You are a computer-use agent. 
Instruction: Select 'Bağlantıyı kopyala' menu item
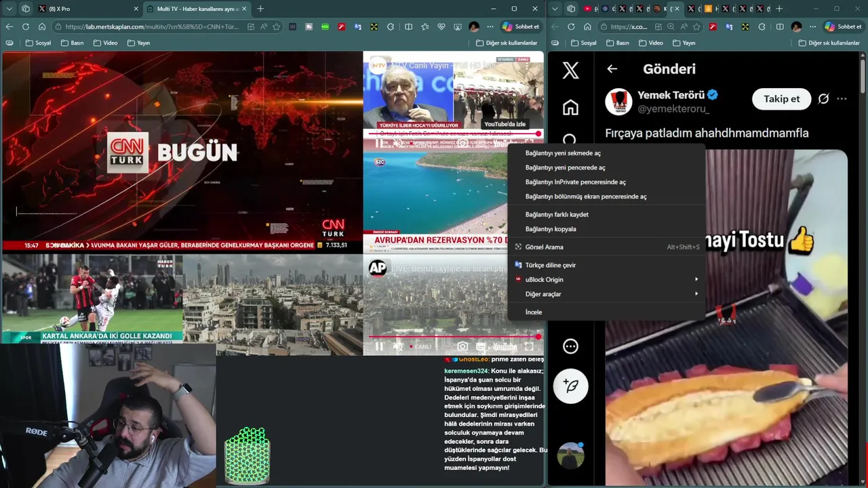coord(606,229)
